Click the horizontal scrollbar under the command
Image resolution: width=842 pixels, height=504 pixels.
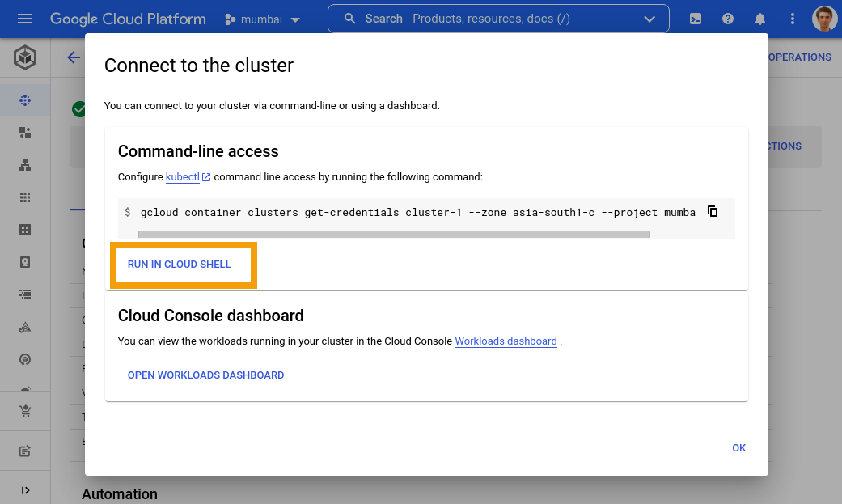394,235
